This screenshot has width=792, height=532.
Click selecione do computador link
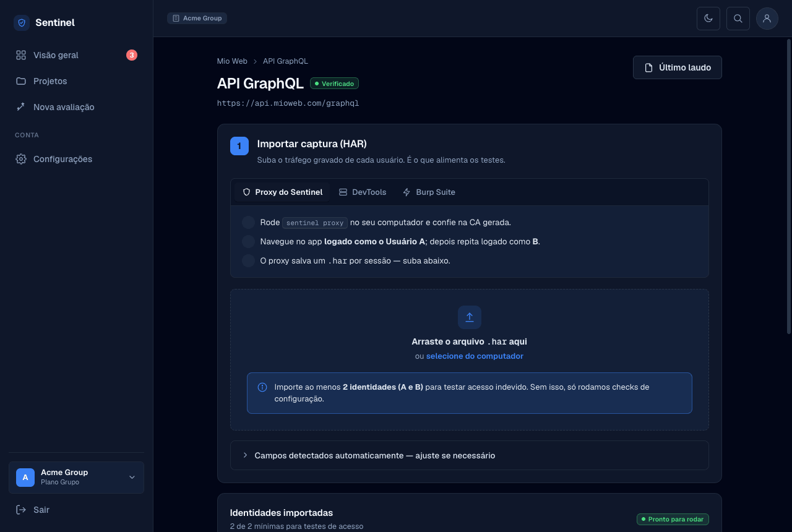coord(475,356)
